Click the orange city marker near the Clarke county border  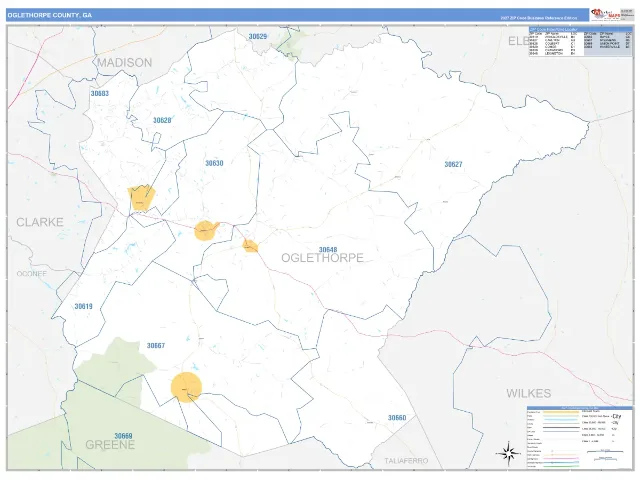click(x=141, y=198)
